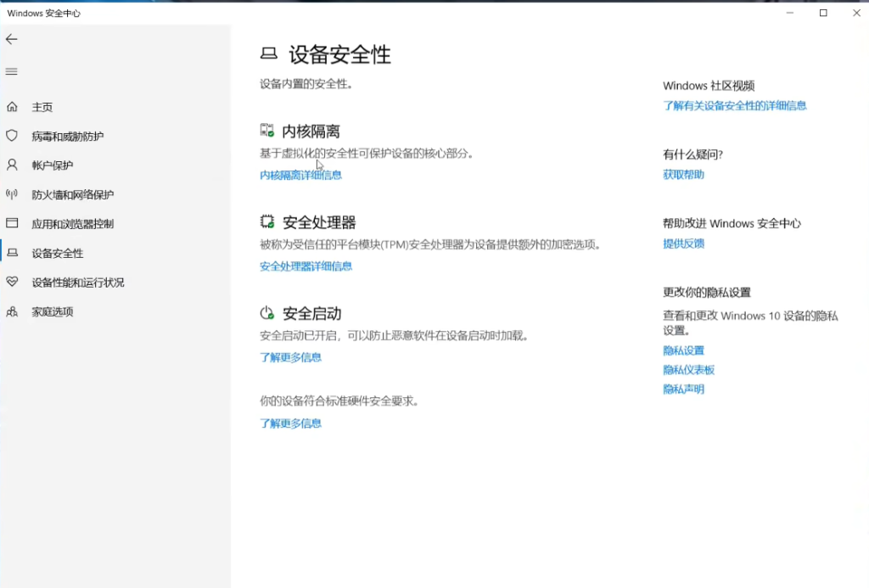Open the hamburger navigation menu
Viewport: 869px width, 588px height.
pos(12,71)
